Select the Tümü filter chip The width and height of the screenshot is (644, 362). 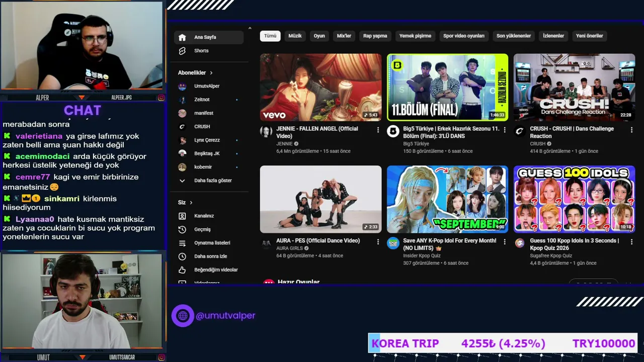270,36
